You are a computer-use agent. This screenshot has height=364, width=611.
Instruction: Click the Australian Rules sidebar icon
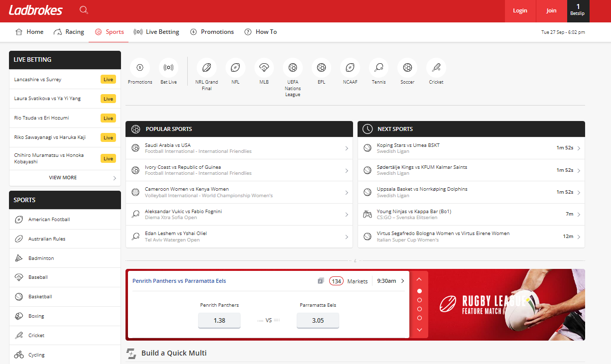[19, 239]
